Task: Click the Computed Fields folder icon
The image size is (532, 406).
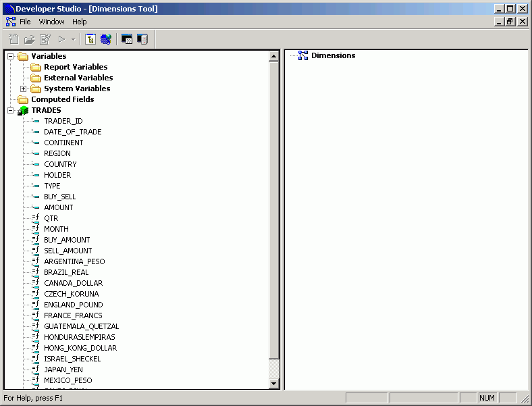Action: coord(23,99)
